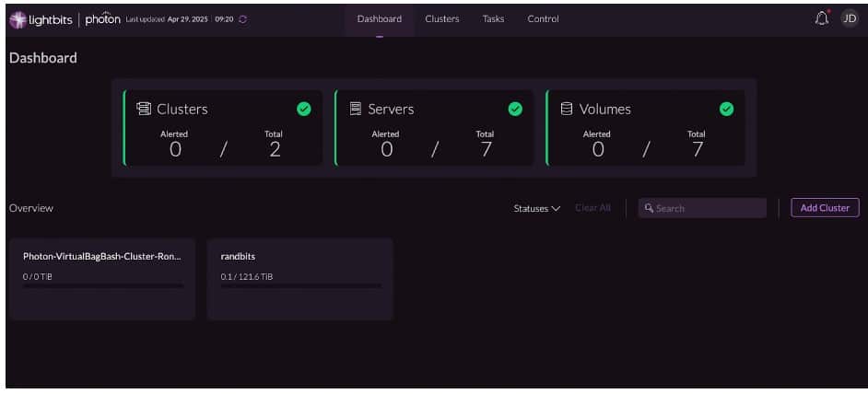Click the Clusters alerted count 0
Viewport: 868px width, 394px height.
(x=175, y=149)
